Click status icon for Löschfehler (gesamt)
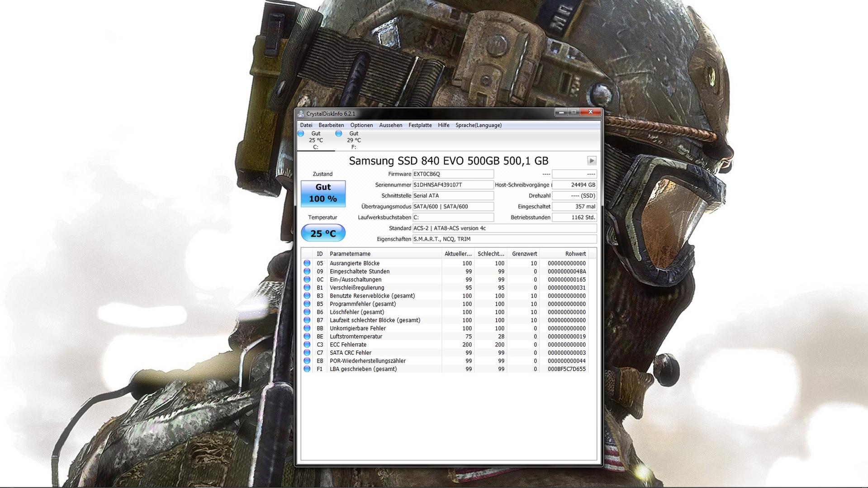868x488 pixels. [x=307, y=312]
